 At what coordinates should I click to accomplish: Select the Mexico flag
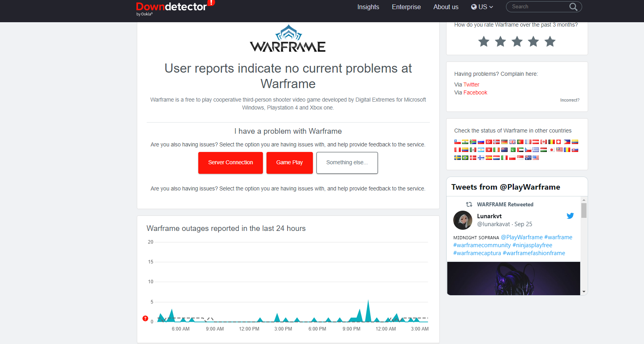pyautogui.click(x=473, y=150)
